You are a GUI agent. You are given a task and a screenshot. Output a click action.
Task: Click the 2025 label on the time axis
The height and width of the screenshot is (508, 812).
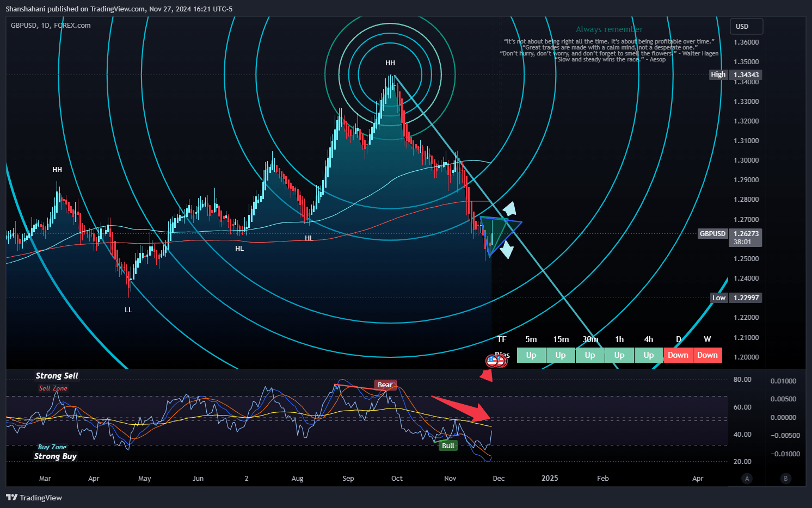point(550,479)
